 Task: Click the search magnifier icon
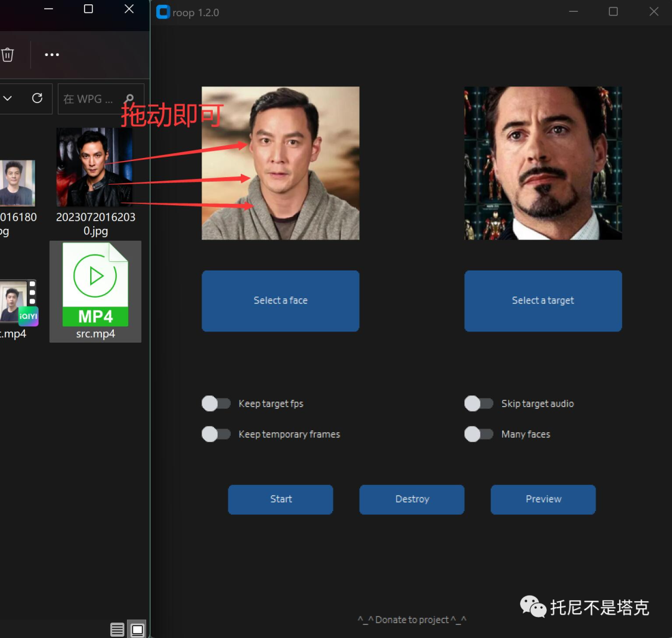tap(129, 98)
